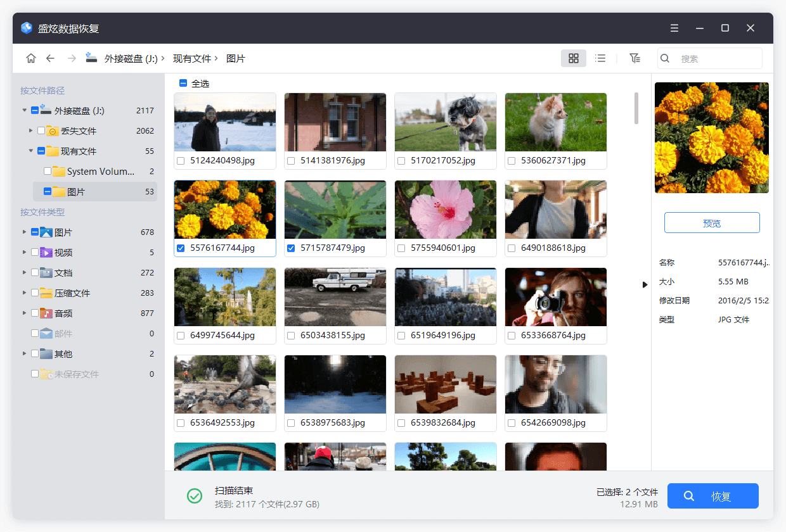This screenshot has height=532, width=786.
Task: Toggle the Select All (全选) checkbox
Action: pyautogui.click(x=183, y=83)
